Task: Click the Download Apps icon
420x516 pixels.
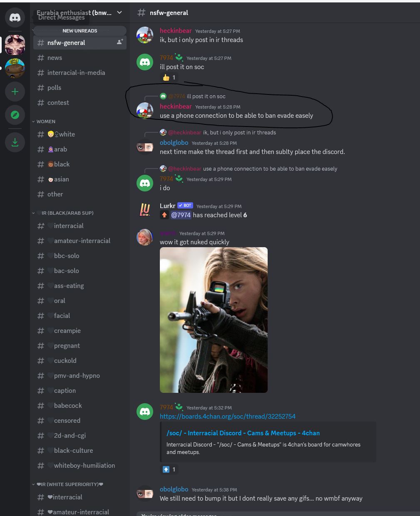Action: [x=15, y=142]
